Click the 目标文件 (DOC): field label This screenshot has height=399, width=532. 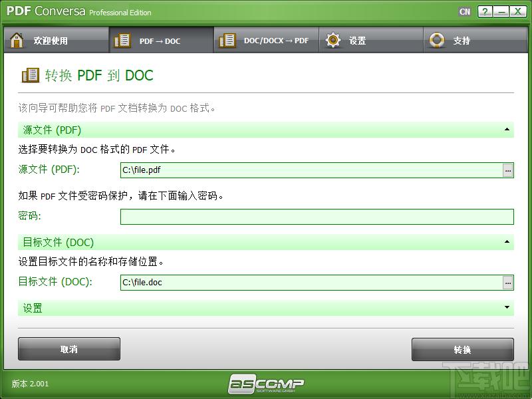(x=55, y=281)
